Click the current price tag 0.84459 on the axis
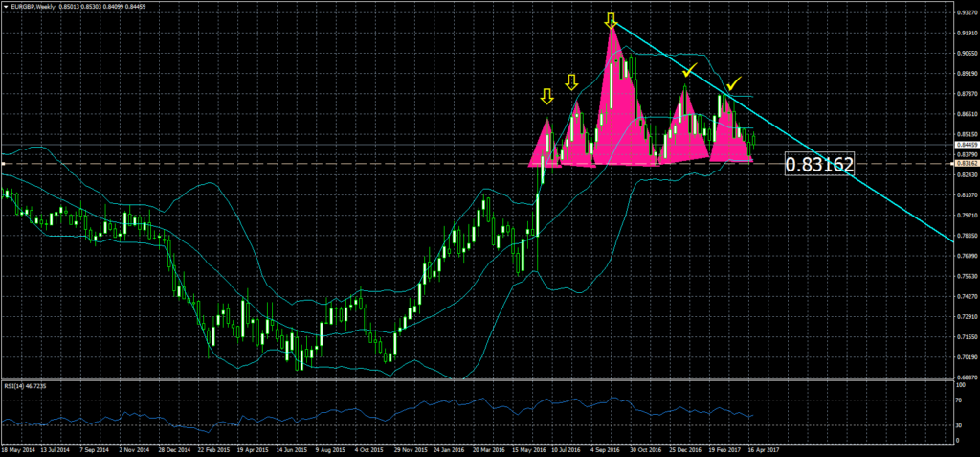980x457 pixels. tap(965, 145)
